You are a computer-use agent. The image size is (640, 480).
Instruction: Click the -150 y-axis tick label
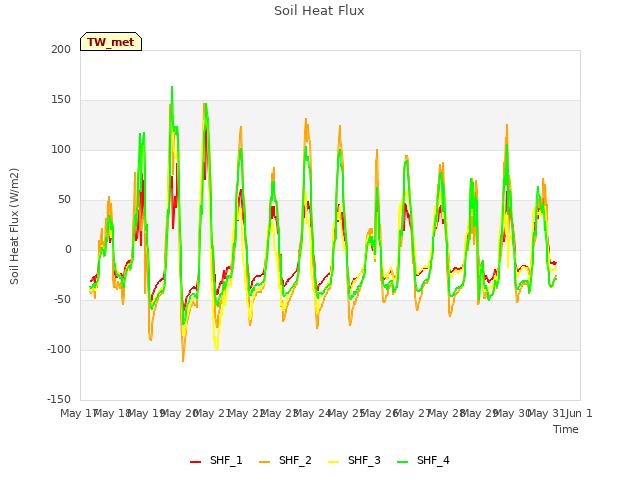[x=59, y=399]
